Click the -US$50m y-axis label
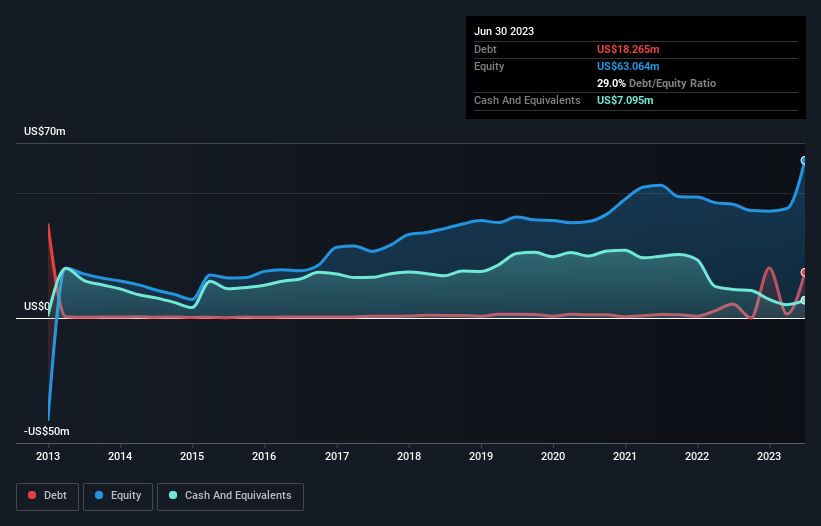This screenshot has height=526, width=821. point(47,431)
